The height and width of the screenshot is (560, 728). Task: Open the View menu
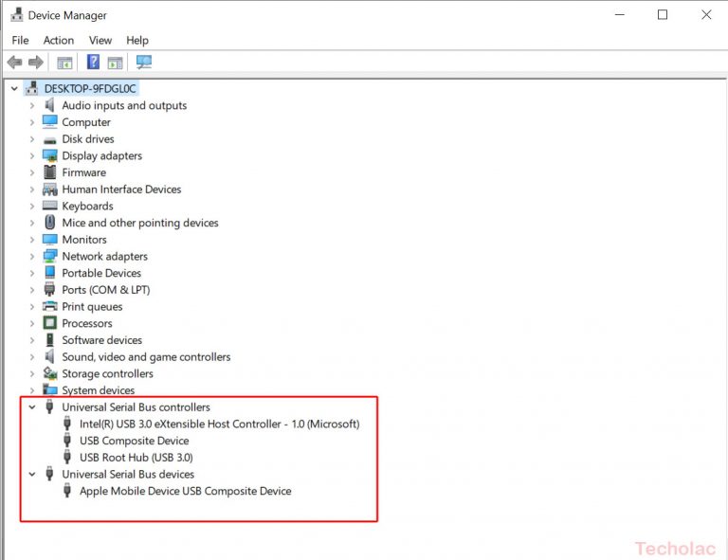tap(100, 41)
